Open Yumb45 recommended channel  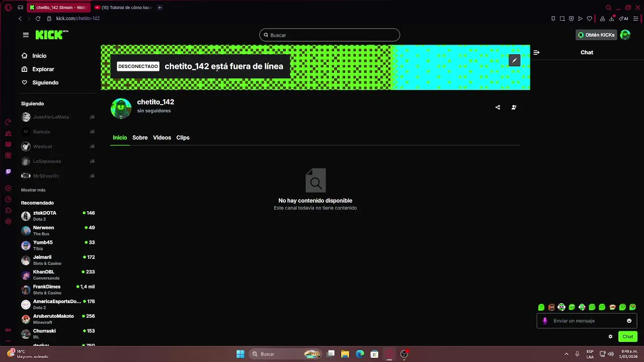[x=58, y=245]
